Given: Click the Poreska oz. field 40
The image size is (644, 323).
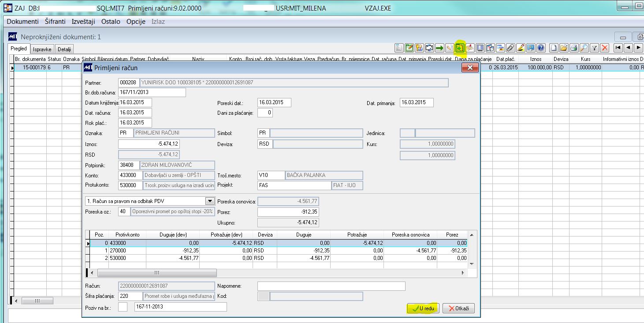Looking at the screenshot, I should (124, 211).
